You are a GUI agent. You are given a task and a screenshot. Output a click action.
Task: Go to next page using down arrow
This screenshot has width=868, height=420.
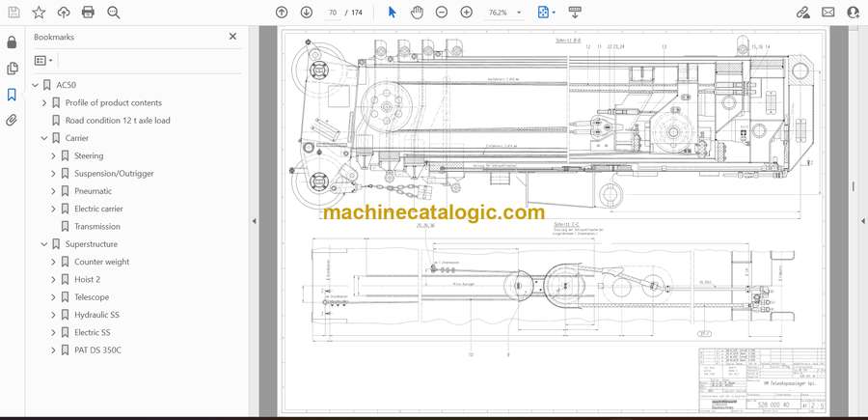307,13
